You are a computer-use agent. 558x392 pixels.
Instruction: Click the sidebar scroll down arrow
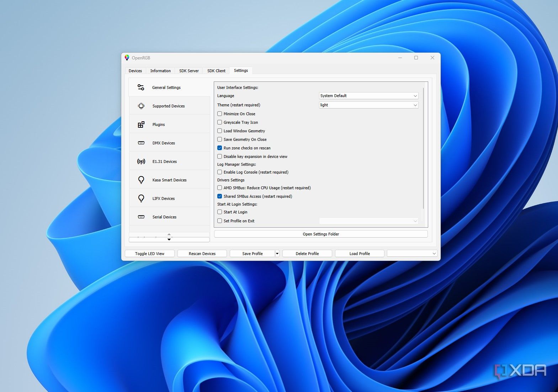coord(169,240)
